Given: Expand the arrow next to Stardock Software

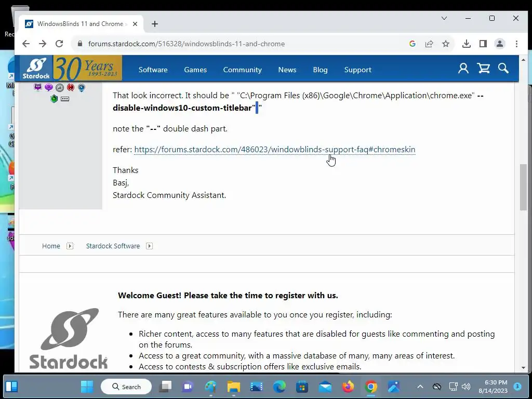Looking at the screenshot, I should point(149,246).
